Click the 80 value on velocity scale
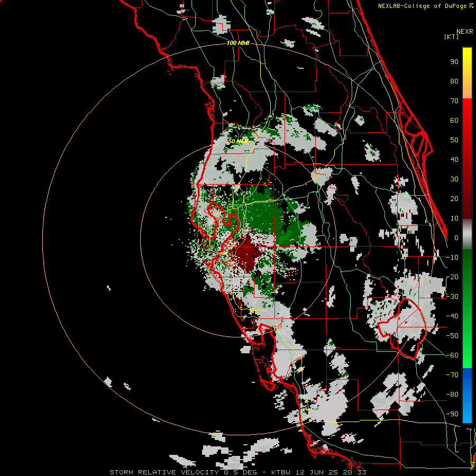 [x=454, y=81]
